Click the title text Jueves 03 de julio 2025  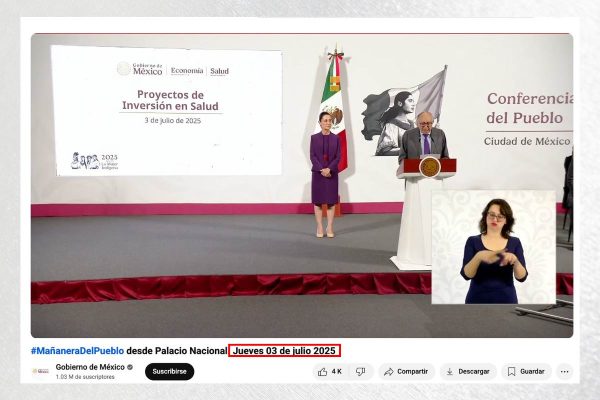pyautogui.click(x=284, y=351)
